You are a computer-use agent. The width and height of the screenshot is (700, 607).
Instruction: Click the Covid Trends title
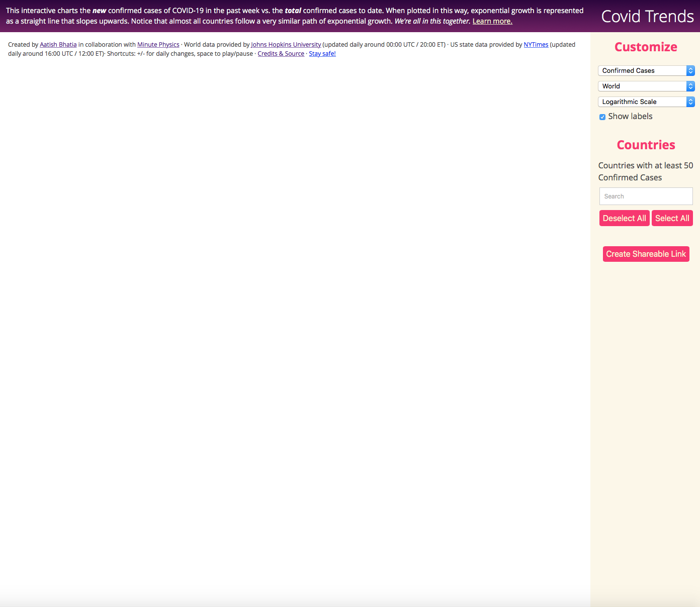tap(648, 17)
